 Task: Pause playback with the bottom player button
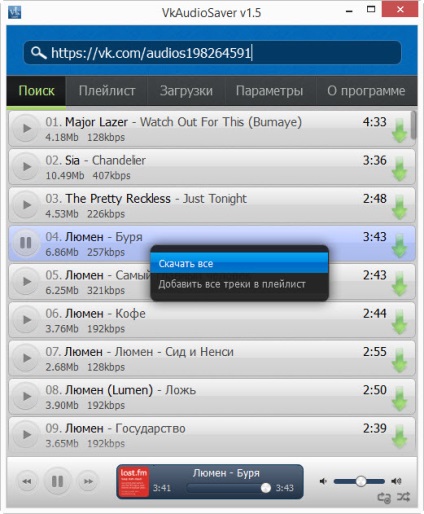(57, 481)
